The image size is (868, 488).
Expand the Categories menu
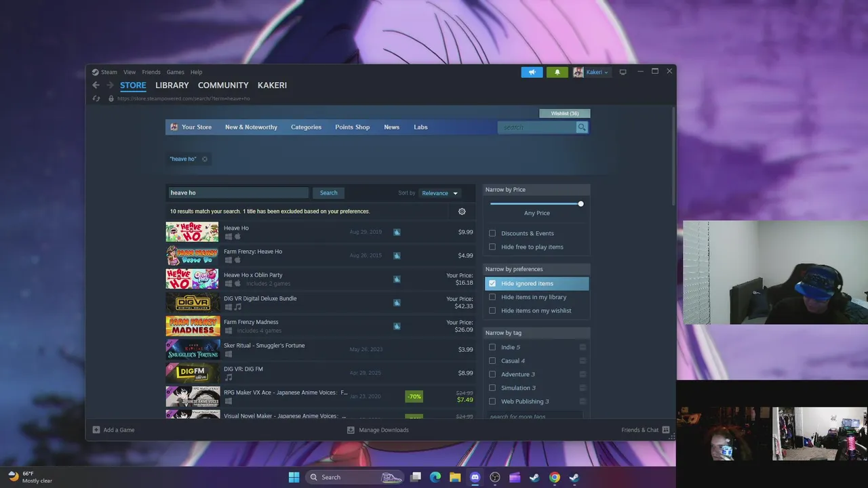click(306, 127)
